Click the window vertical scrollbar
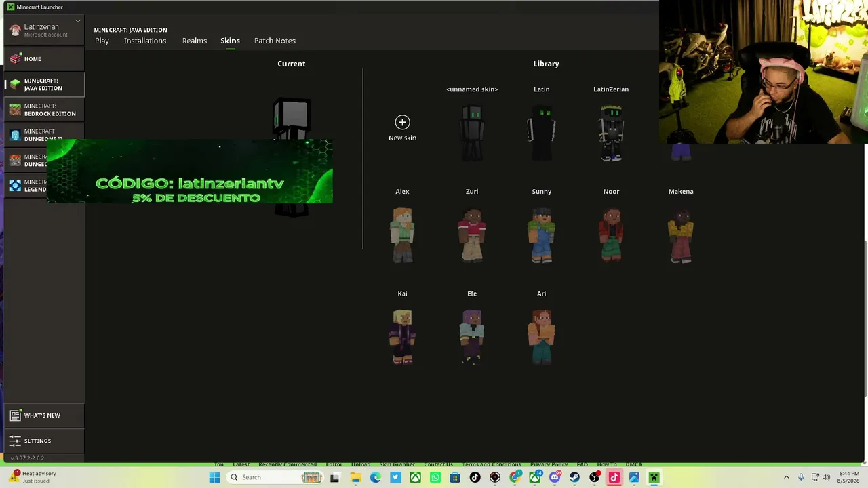 point(865,319)
